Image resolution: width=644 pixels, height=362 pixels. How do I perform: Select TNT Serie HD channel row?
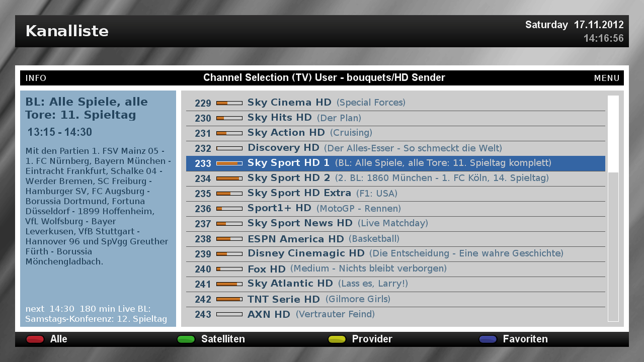click(284, 299)
